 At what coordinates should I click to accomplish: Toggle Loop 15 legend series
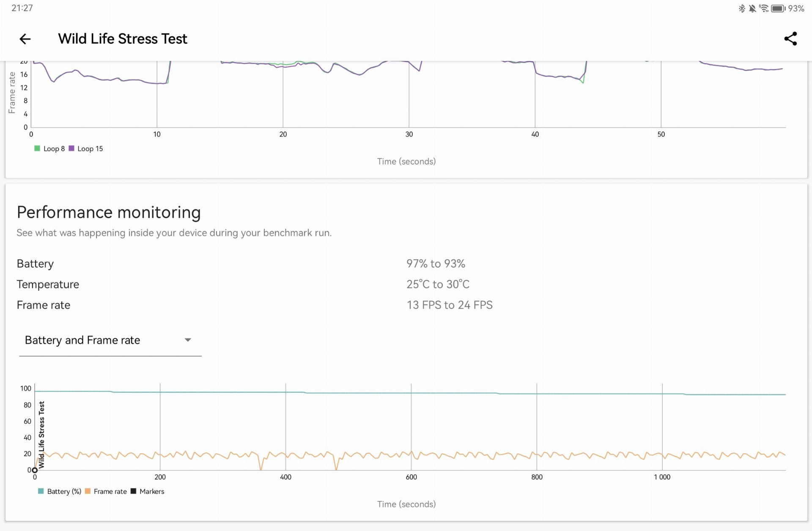click(86, 149)
